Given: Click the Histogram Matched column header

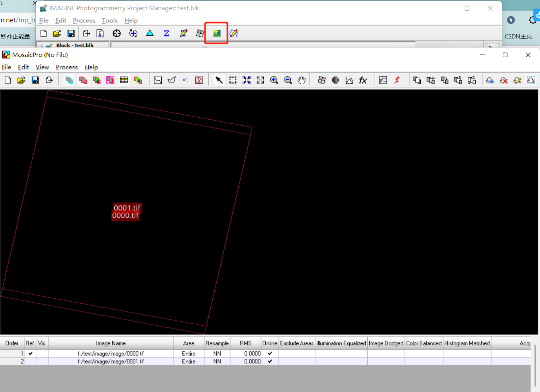Looking at the screenshot, I should pyautogui.click(x=467, y=343).
